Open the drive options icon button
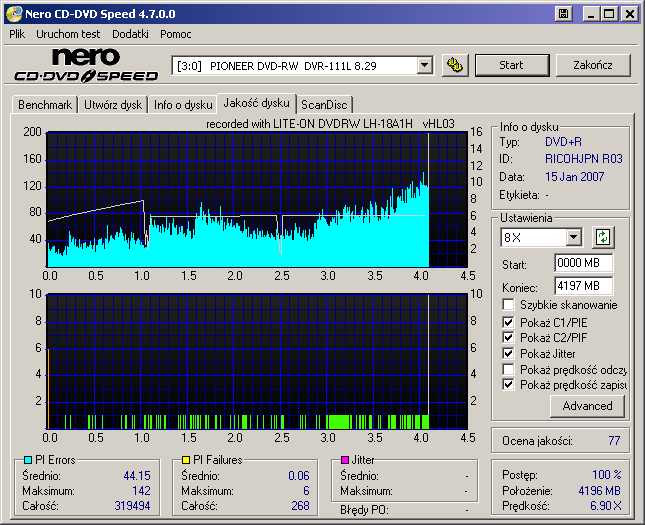This screenshot has width=645, height=525. coord(455,65)
